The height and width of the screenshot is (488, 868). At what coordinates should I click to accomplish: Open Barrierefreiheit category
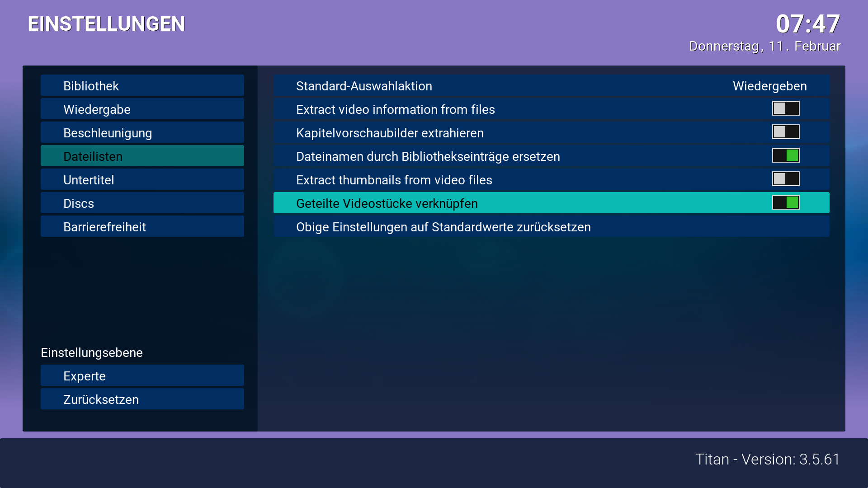coord(142,226)
